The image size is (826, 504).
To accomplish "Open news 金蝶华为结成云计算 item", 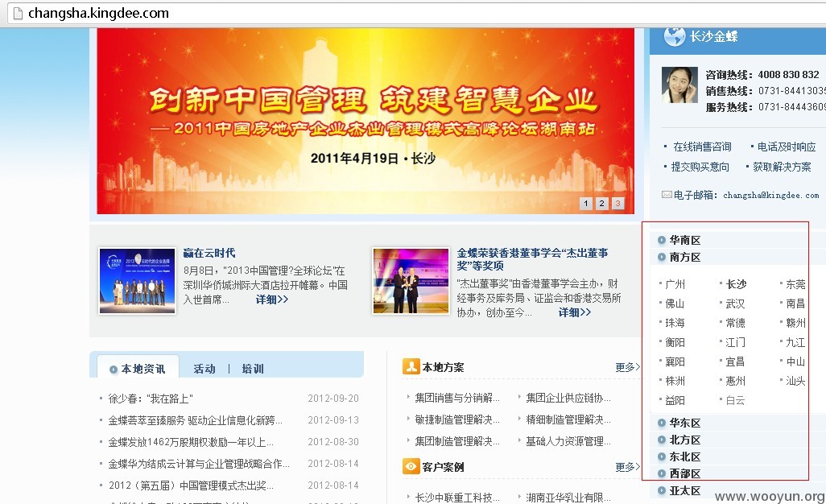I will click(199, 464).
